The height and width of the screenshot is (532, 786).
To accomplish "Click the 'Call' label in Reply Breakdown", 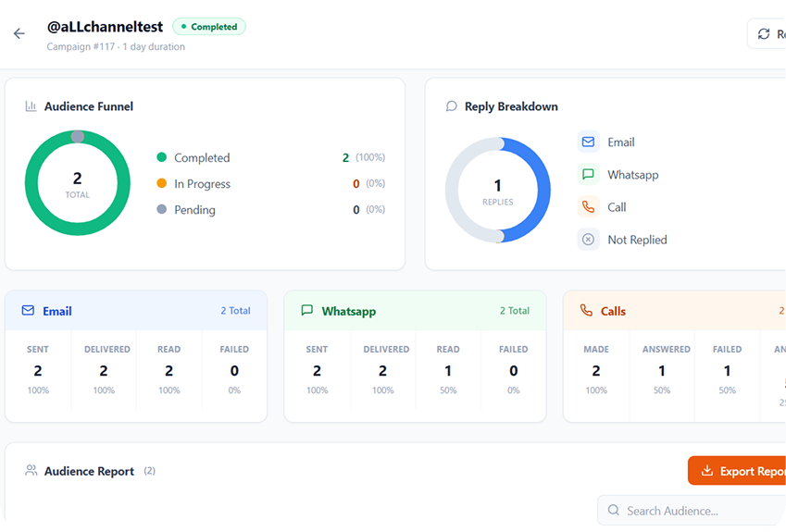I will (x=617, y=207).
